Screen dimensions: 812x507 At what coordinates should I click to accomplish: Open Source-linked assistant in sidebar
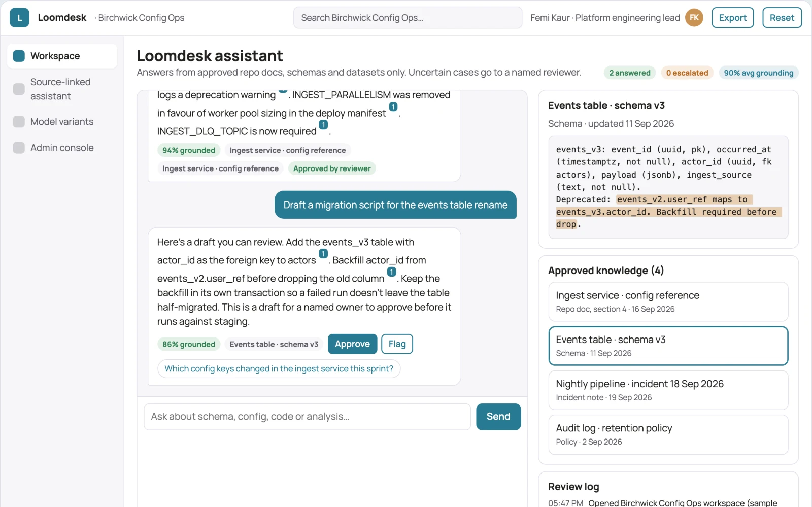click(x=62, y=89)
